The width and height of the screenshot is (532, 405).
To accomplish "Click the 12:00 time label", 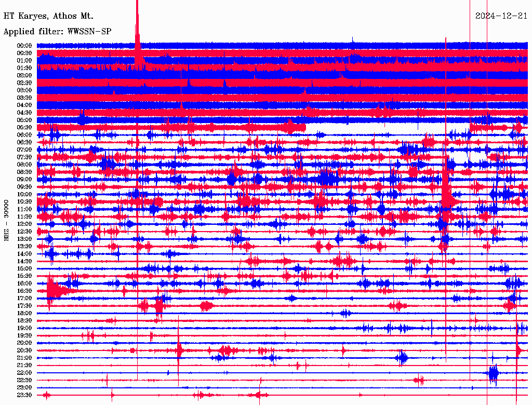I will [x=24, y=224].
